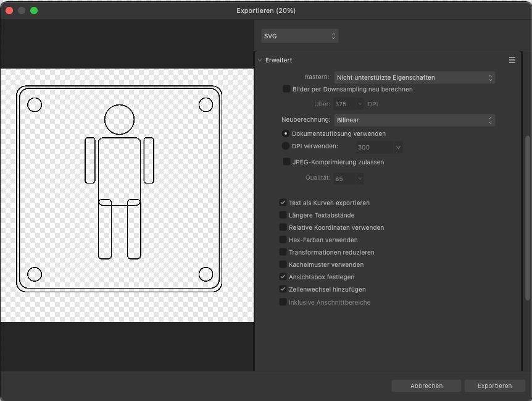Click the Exportieren button
Image resolution: width=532 pixels, height=401 pixels.
pyautogui.click(x=494, y=386)
